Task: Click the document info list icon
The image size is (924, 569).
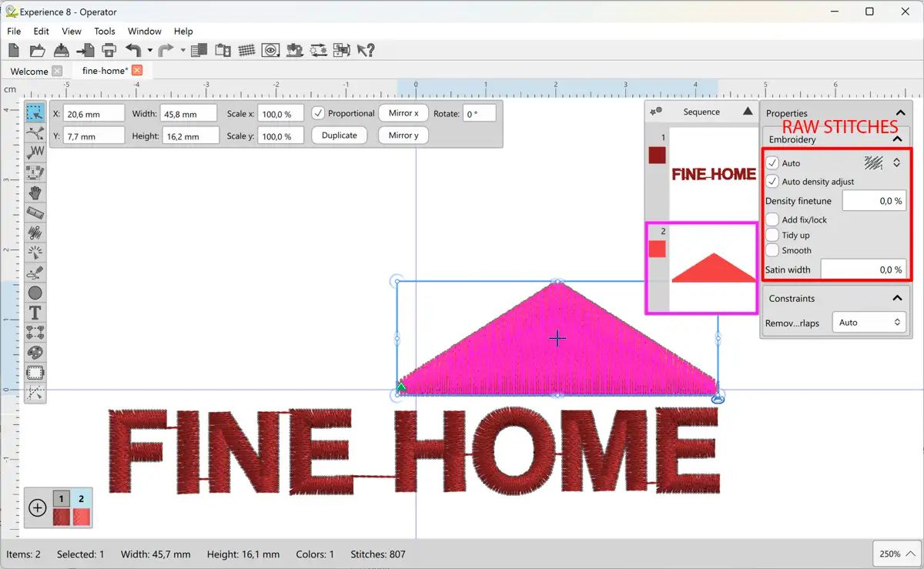Action: coord(199,51)
